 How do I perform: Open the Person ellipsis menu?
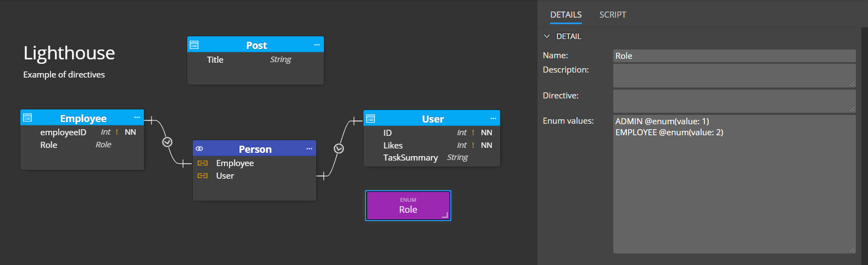tap(309, 148)
